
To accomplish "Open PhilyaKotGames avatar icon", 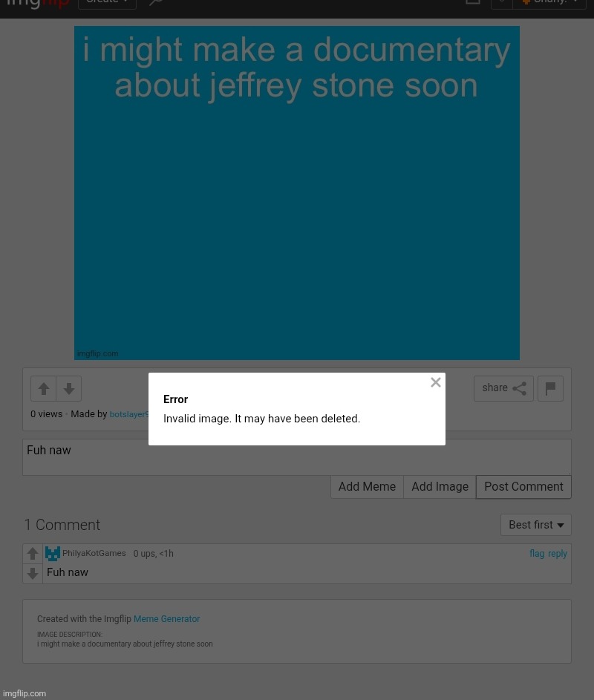I will (x=52, y=554).
